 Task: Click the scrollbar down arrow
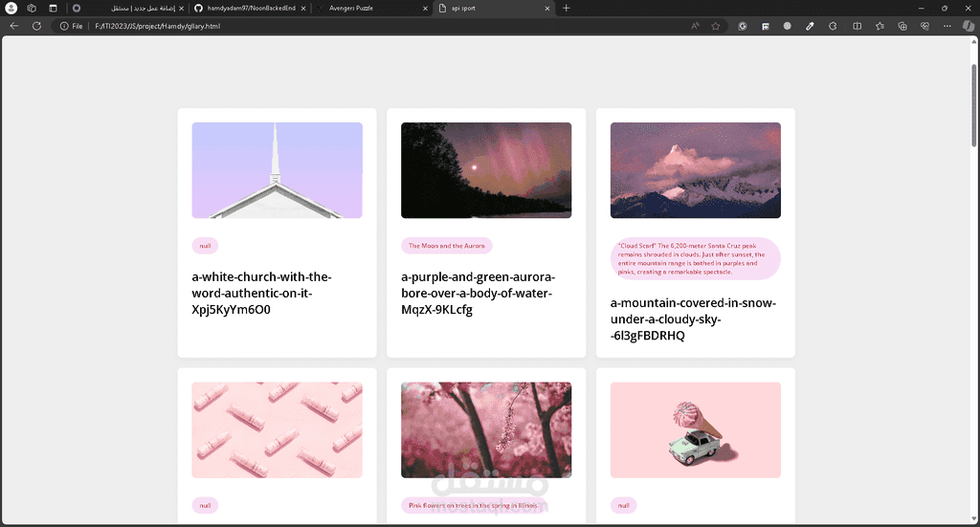coord(973,519)
